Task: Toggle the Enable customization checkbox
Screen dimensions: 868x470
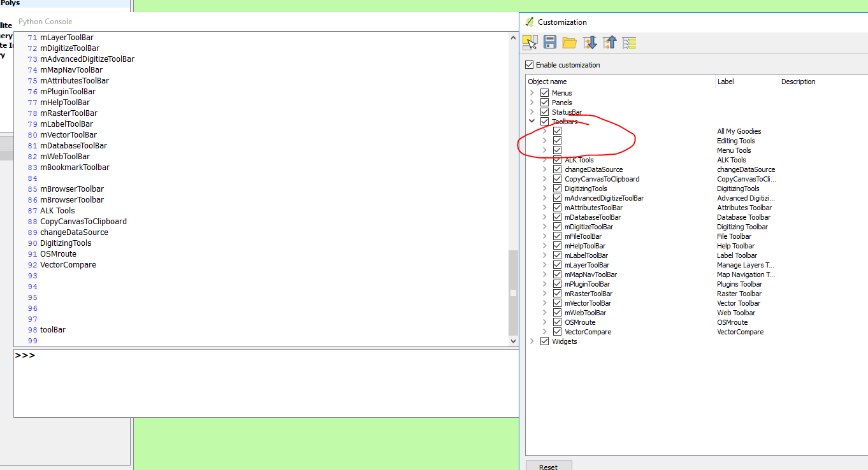Action: pyautogui.click(x=529, y=65)
